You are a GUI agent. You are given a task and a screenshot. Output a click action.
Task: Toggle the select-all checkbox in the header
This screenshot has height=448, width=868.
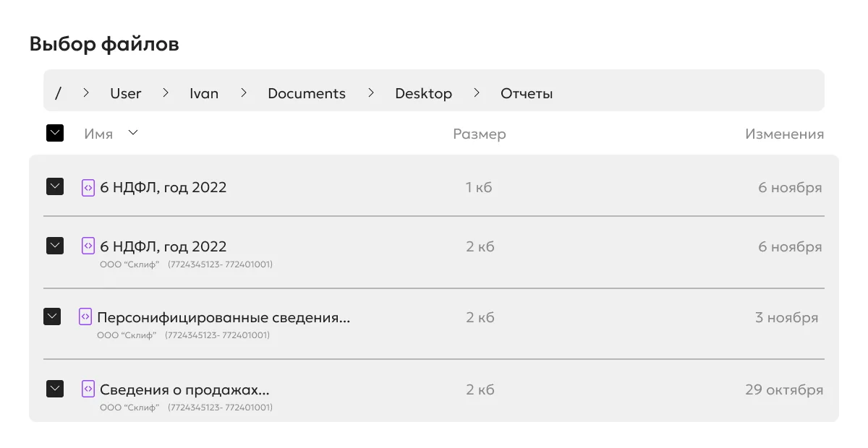pos(55,133)
